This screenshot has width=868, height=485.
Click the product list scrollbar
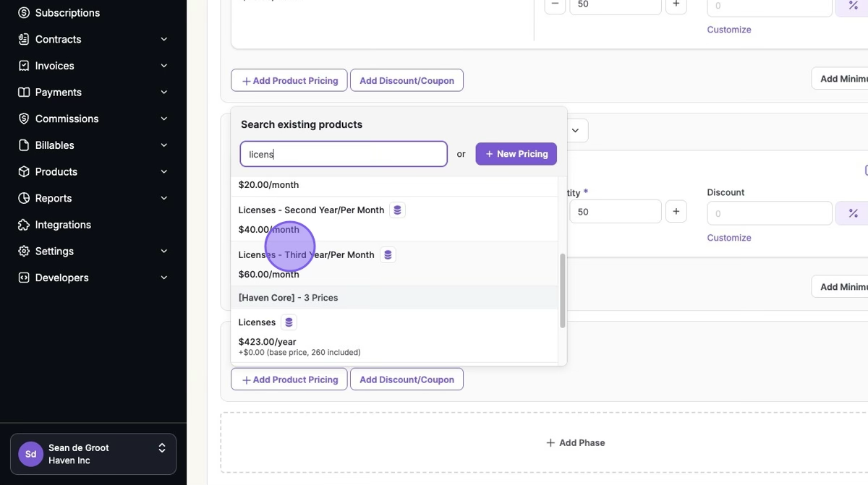coord(562,291)
